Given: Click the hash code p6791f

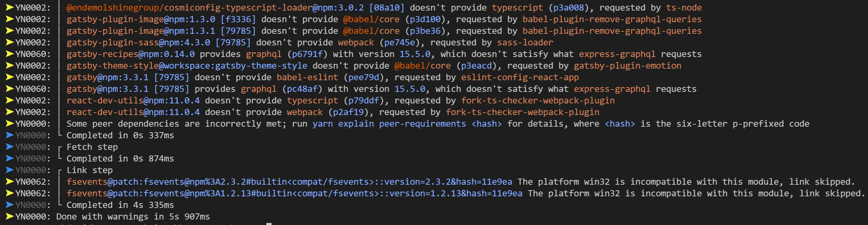Looking at the screenshot, I should pyautogui.click(x=308, y=54).
